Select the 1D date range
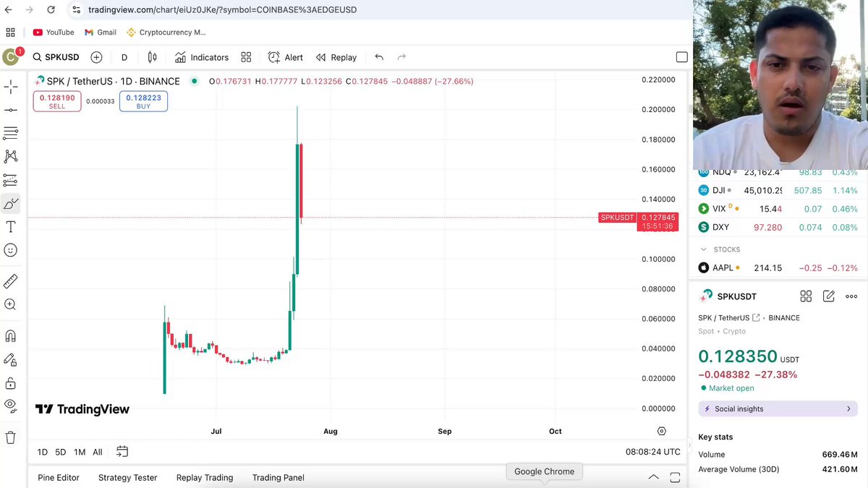Screen dimensions: 868x488 click(43, 452)
